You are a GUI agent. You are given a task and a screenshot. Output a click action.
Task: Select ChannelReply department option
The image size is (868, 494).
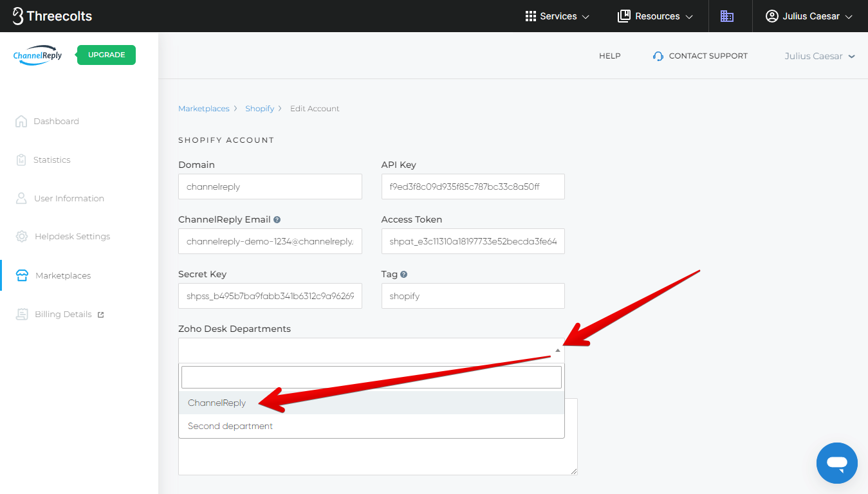pyautogui.click(x=371, y=403)
